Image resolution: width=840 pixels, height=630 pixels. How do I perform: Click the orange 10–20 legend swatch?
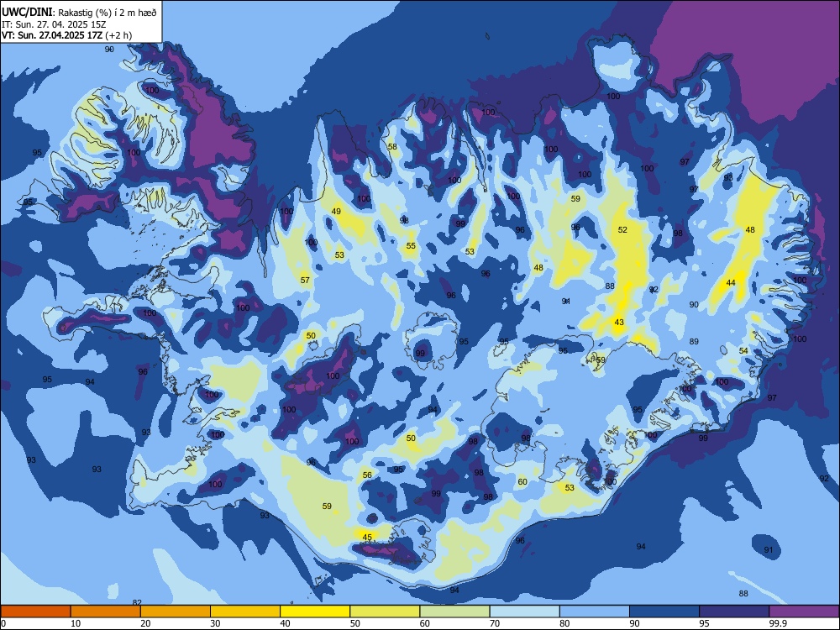pyautogui.click(x=106, y=611)
